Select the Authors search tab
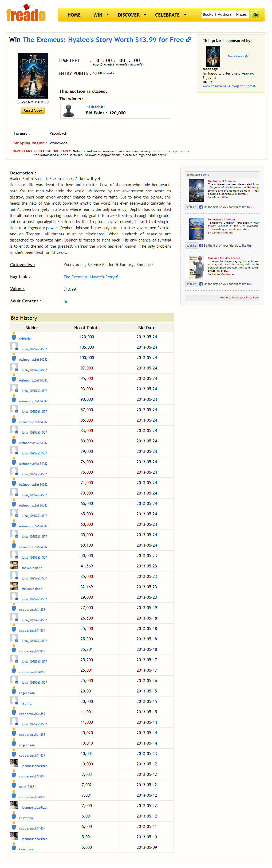The height and width of the screenshot is (868, 272). [x=224, y=14]
